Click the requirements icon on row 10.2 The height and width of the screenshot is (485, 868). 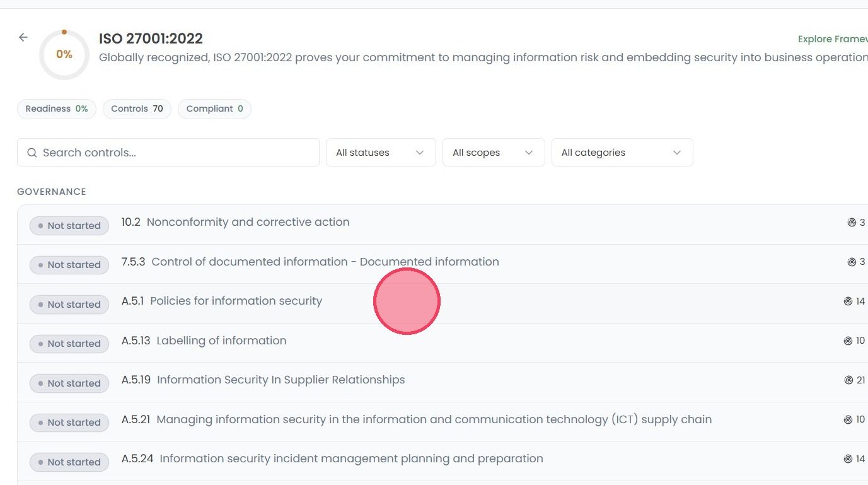click(x=852, y=223)
